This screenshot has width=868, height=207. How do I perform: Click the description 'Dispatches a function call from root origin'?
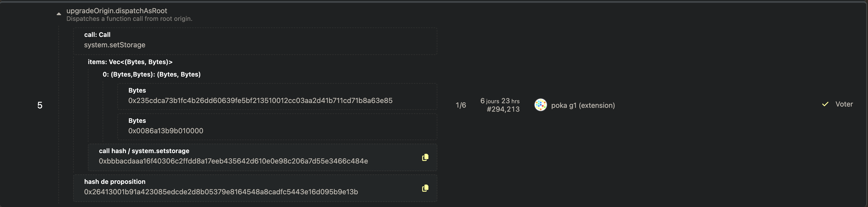(129, 19)
